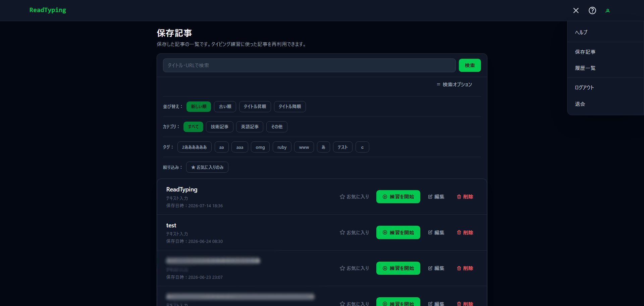Open help via the question mark icon

pos(592,10)
